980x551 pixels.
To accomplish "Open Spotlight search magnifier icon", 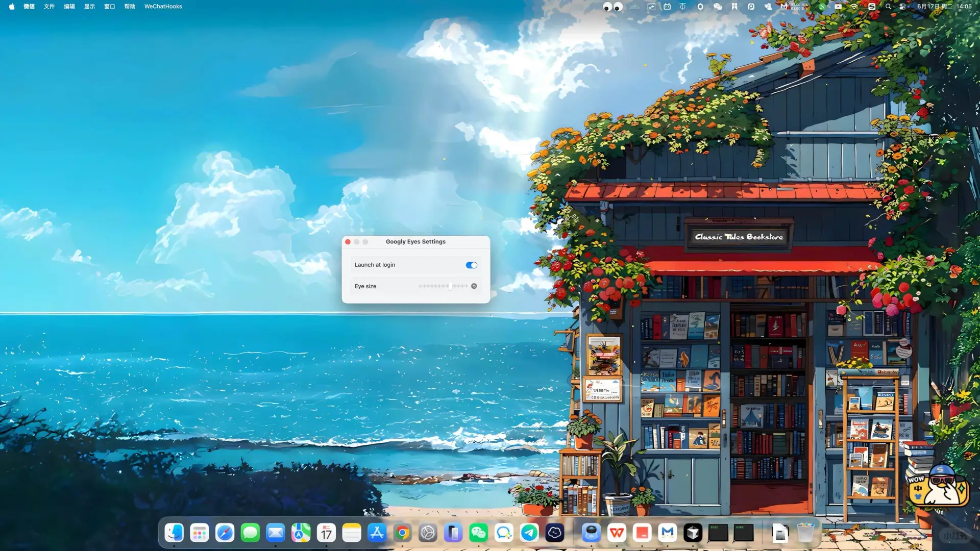I will tap(888, 7).
